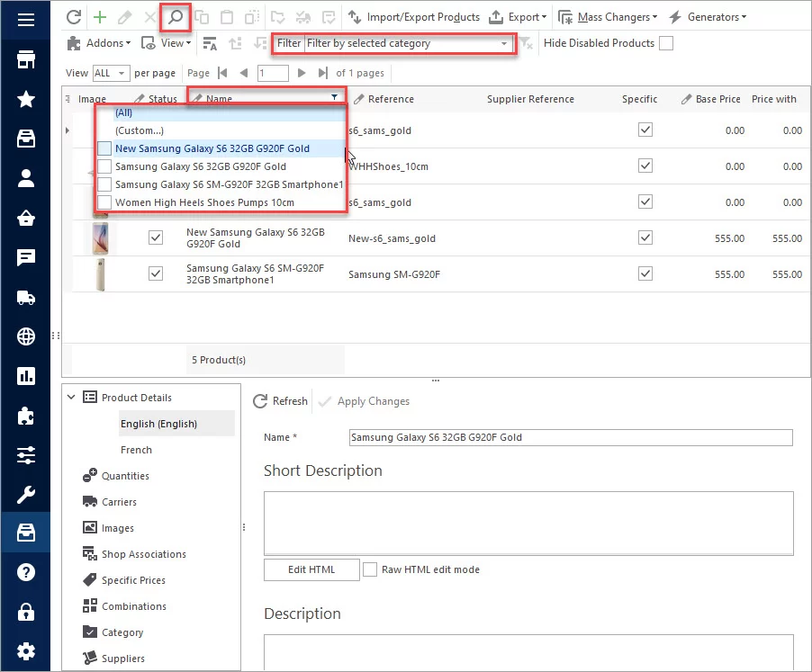
Task: Click the page number input field
Action: click(x=273, y=73)
